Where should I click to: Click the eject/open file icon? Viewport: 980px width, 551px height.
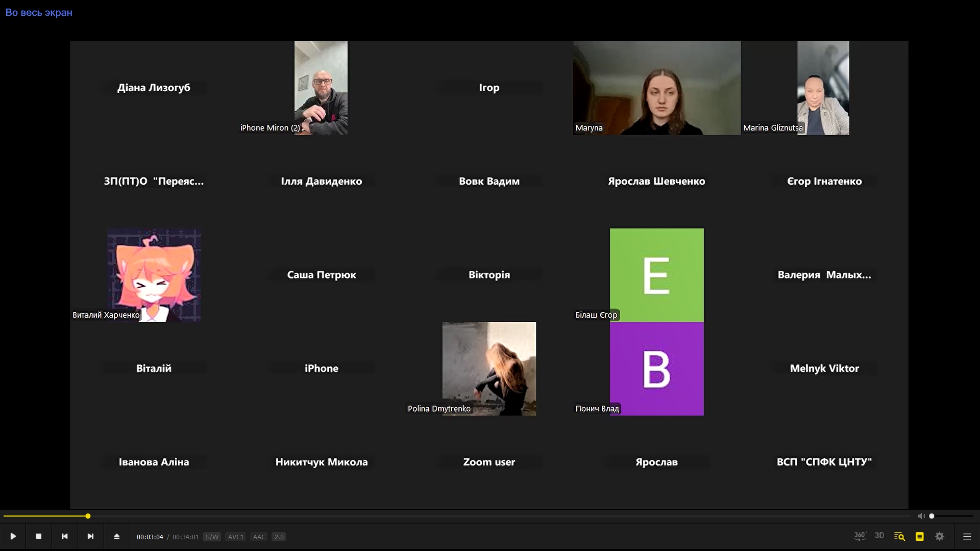coord(117,536)
